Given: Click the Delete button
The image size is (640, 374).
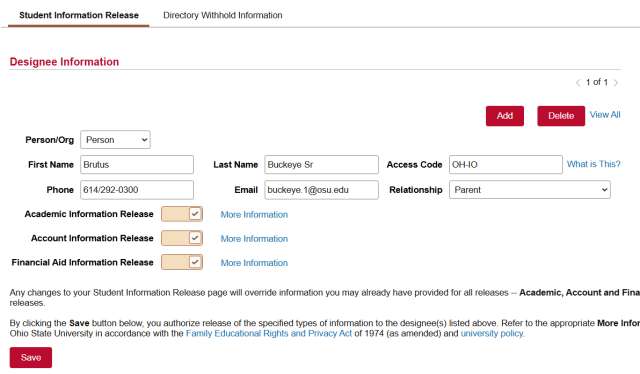Looking at the screenshot, I should point(561,116).
